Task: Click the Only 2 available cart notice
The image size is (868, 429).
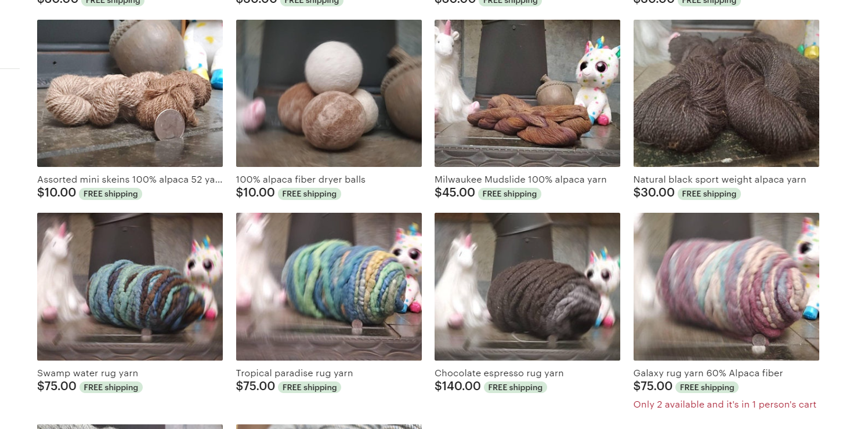Action: 725,405
